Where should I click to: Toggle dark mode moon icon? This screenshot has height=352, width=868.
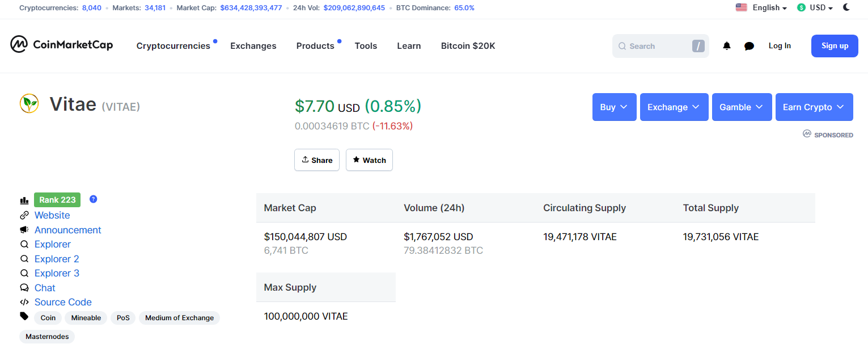coord(846,7)
